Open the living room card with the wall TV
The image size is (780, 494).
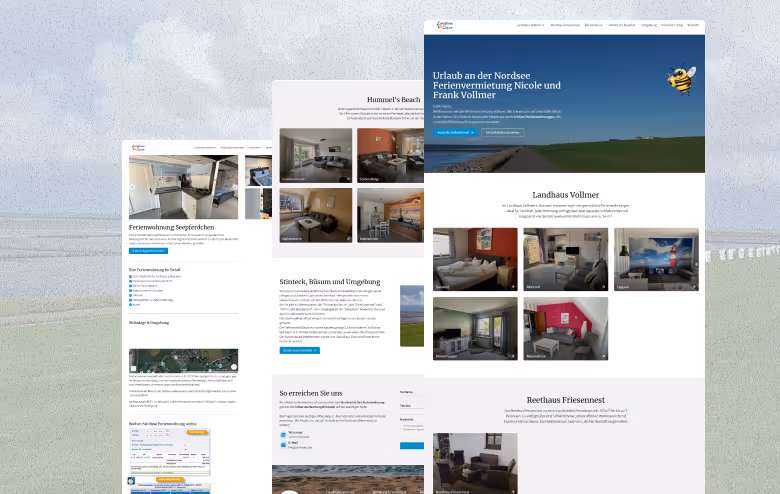[x=566, y=259]
